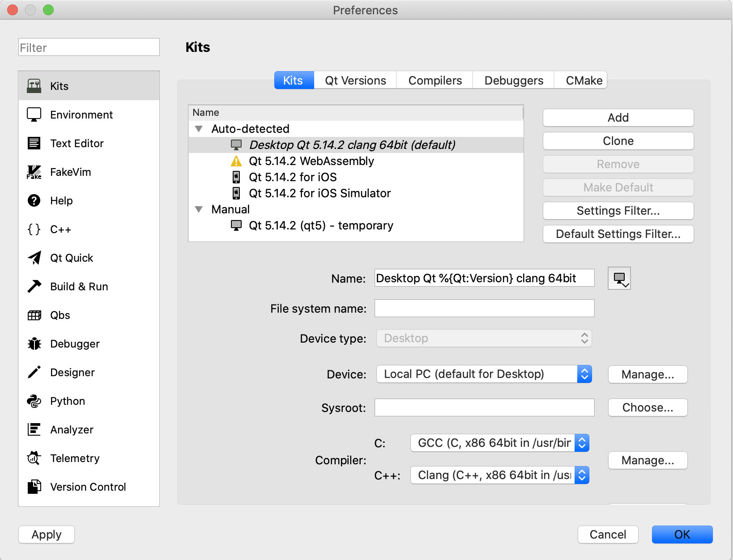Screen dimensions: 733x560
Task: Confirm preferences with the OK button
Action: click(682, 535)
